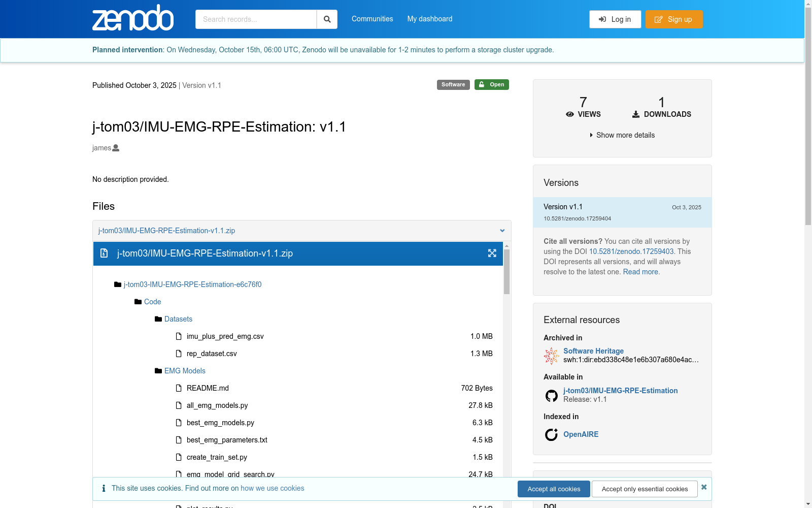Click the Sign up button
Image resolution: width=812 pixels, height=508 pixels.
point(673,19)
